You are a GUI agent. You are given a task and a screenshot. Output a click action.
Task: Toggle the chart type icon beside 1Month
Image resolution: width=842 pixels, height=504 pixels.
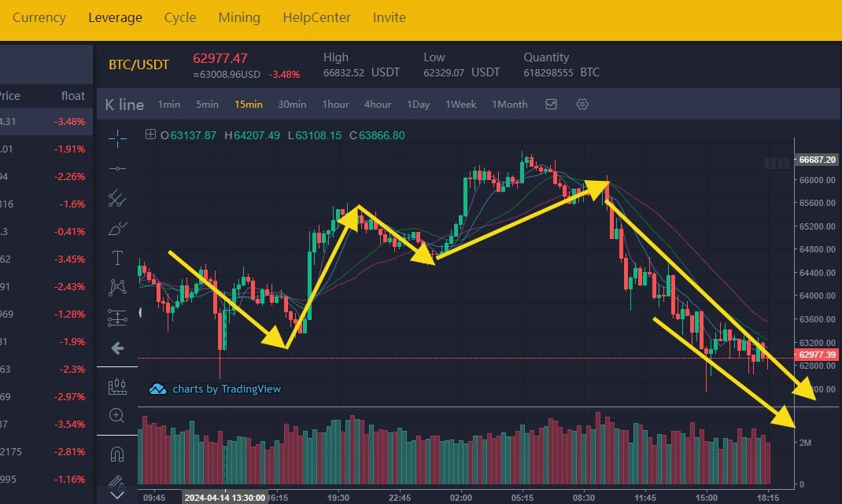[552, 104]
